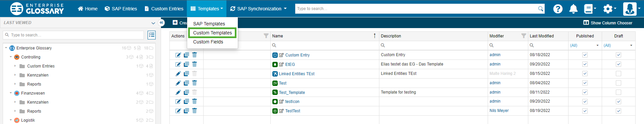Open the notifications bell icon
This screenshot has width=644, height=124.
click(x=573, y=9)
